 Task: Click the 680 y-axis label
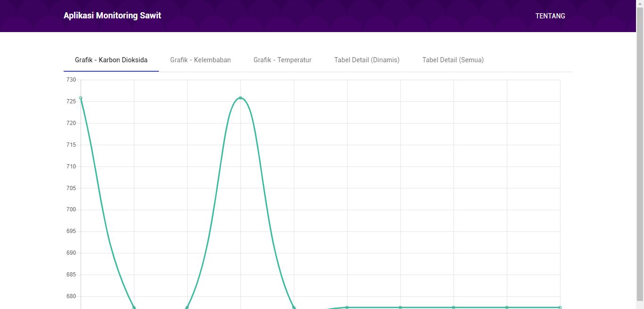pos(71,296)
